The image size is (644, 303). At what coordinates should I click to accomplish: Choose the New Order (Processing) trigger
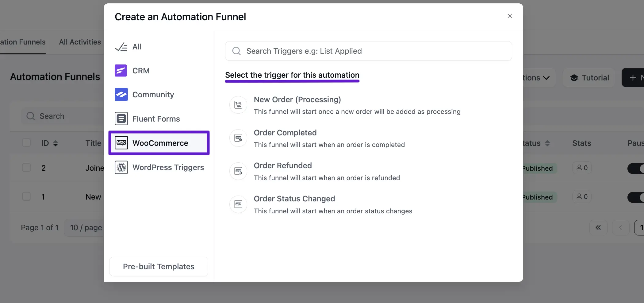368,105
